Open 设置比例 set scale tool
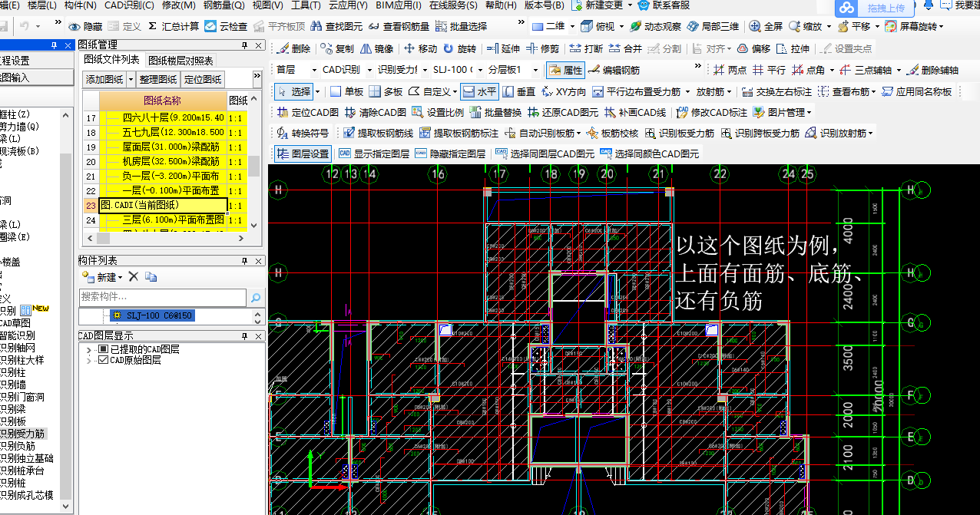The width and height of the screenshot is (980, 515). 438,112
